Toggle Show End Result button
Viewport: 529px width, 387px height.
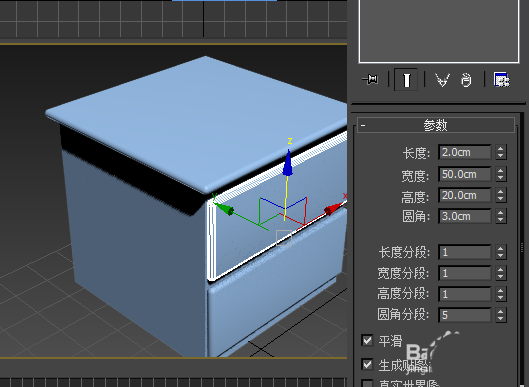(x=406, y=80)
